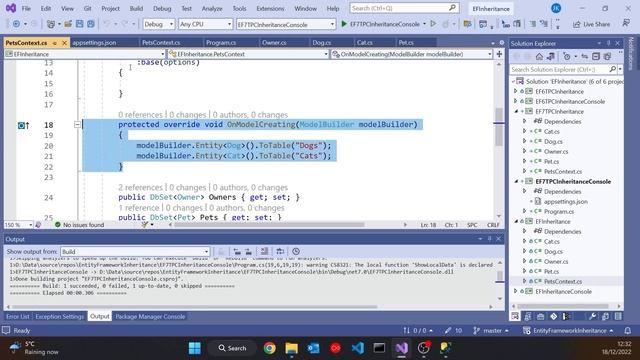Open the EFInheritance project navigation dropdown
This screenshot has height=360, width=640.
[84, 54]
